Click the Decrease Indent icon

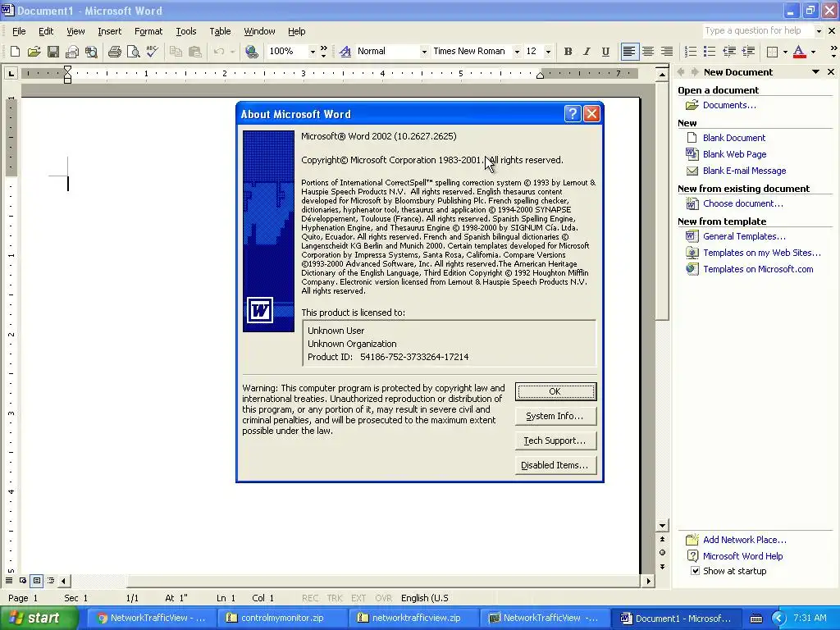[728, 52]
